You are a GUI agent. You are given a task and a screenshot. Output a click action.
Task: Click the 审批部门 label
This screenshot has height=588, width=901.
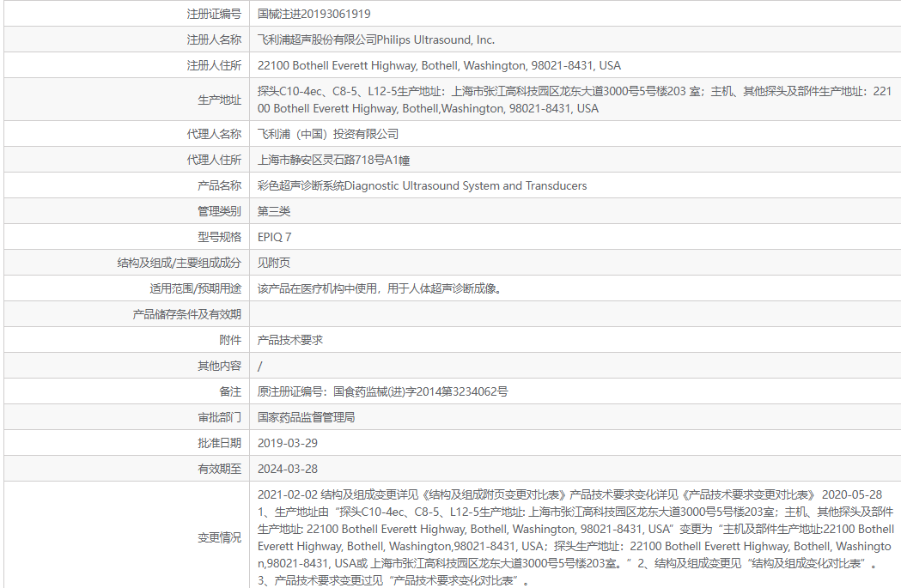pyautogui.click(x=220, y=417)
